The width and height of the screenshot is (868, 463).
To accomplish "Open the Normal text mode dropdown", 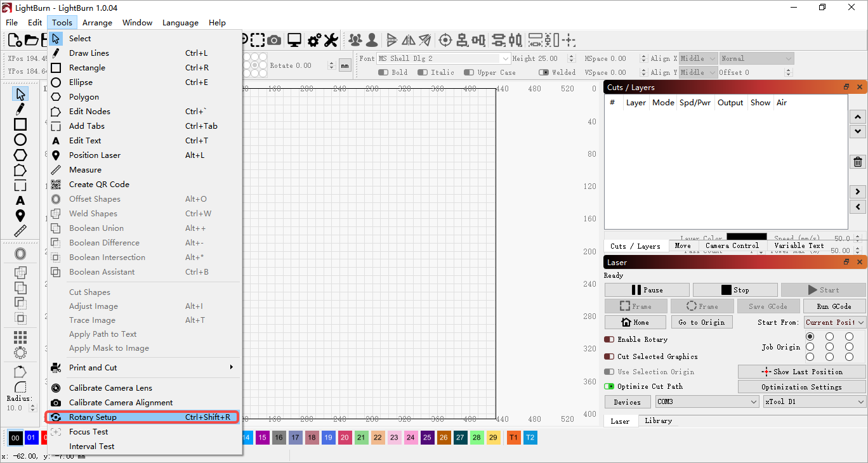I will click(756, 58).
